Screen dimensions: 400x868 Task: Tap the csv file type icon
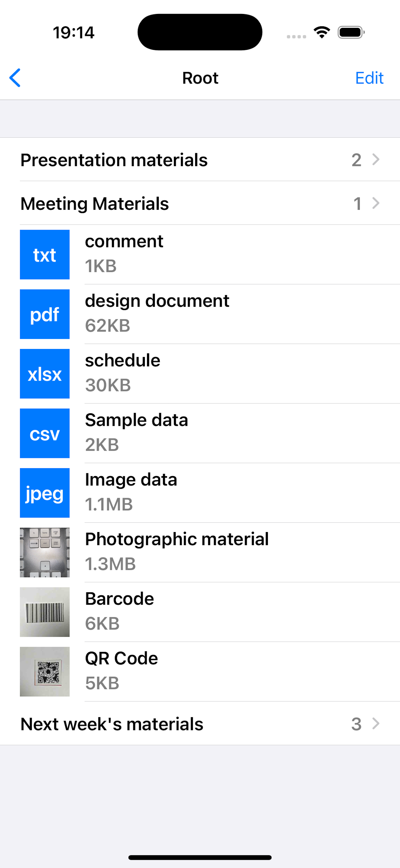click(45, 433)
